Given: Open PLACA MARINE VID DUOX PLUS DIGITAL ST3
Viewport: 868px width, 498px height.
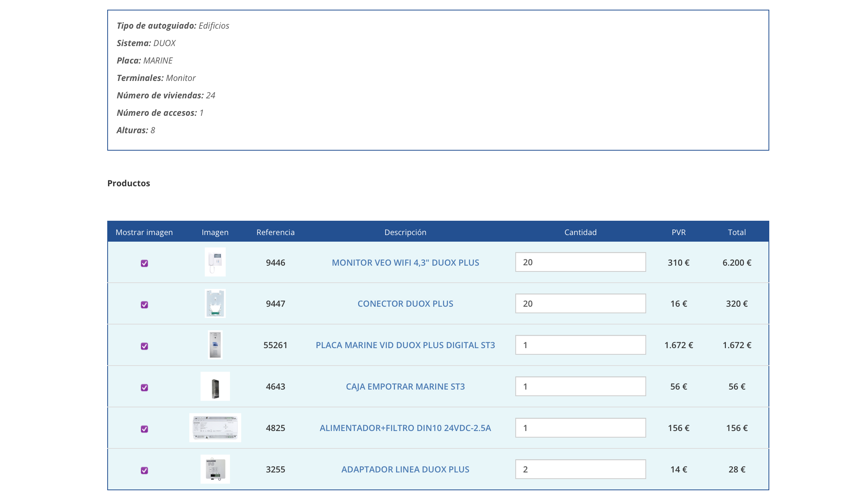Looking at the screenshot, I should pos(405,345).
